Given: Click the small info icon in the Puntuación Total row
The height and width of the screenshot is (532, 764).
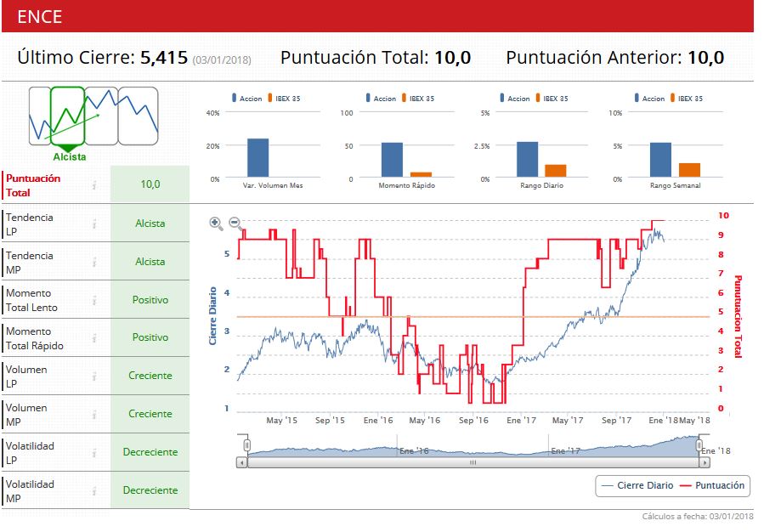Looking at the screenshot, I should (x=94, y=184).
